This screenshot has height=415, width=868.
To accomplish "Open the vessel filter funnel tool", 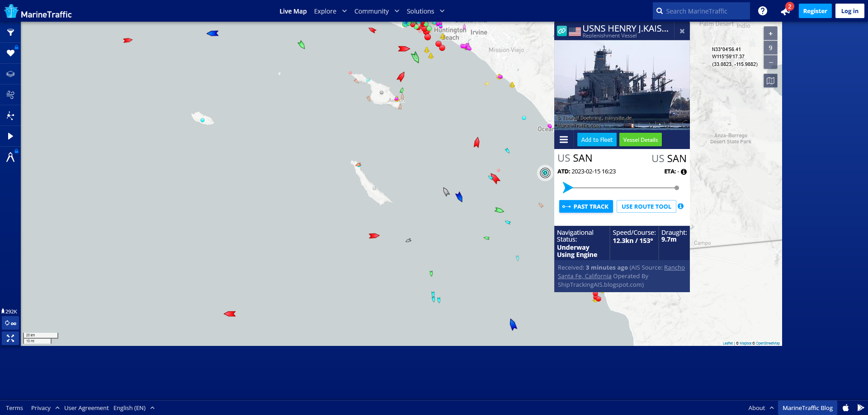I will click(10, 33).
